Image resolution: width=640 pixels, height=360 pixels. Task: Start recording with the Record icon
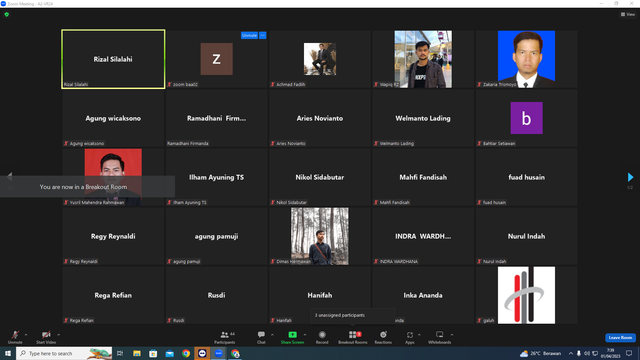coord(322,335)
